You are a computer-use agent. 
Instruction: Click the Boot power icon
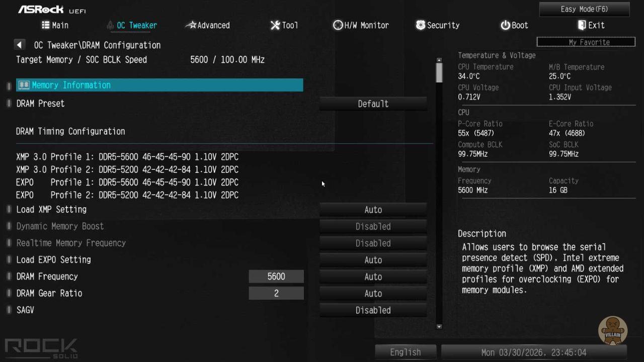[505, 25]
